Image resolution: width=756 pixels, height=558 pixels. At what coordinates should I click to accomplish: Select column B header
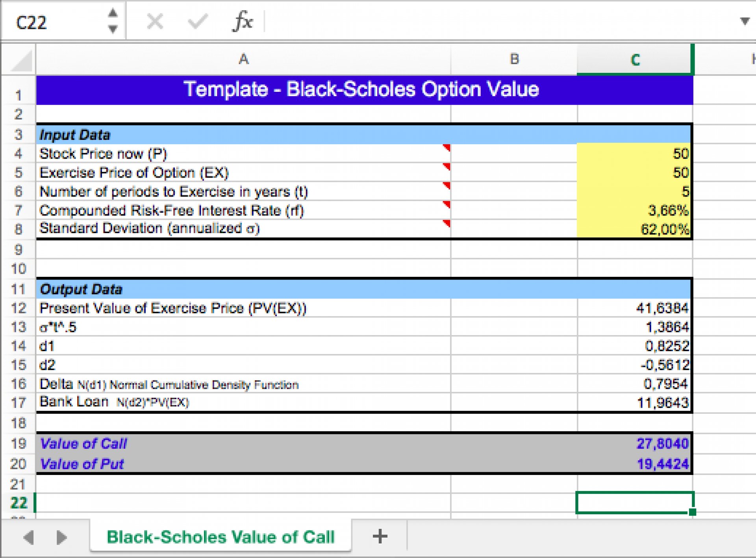point(514,59)
